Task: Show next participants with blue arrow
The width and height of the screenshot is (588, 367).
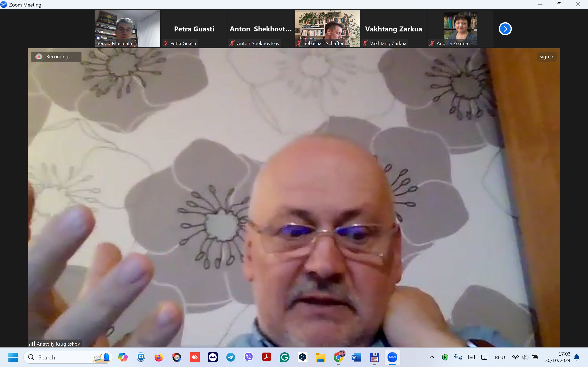Action: (505, 29)
